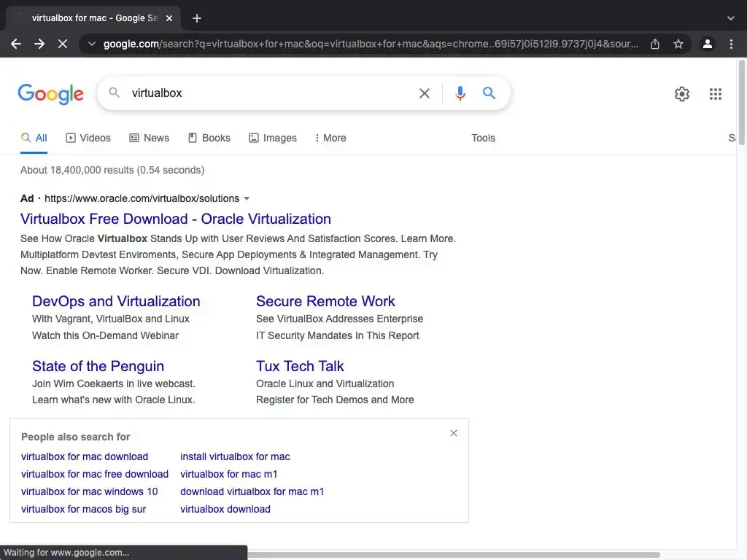Screen dimensions: 747x560
Task: Open search Tools options
Action: [x=483, y=138]
